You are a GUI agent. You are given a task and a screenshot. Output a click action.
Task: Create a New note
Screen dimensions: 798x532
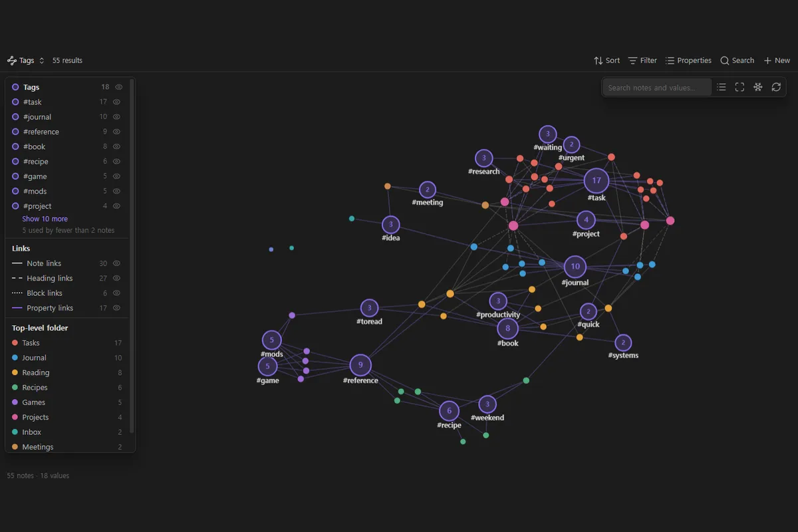click(777, 61)
